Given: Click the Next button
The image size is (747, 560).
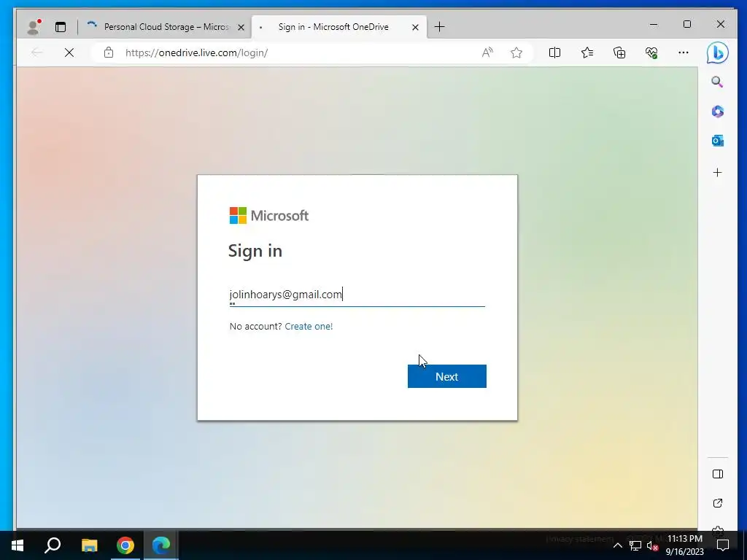Looking at the screenshot, I should click(x=447, y=376).
